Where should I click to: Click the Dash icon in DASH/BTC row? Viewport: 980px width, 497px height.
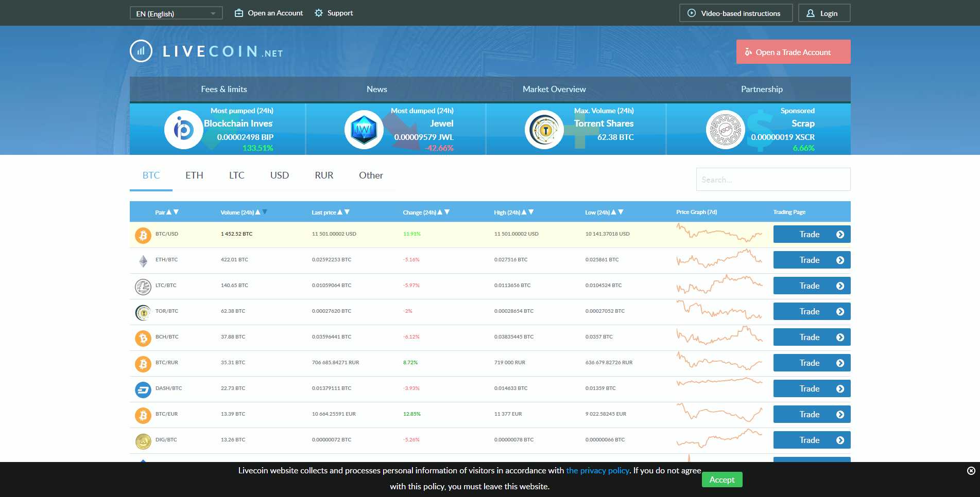143,389
